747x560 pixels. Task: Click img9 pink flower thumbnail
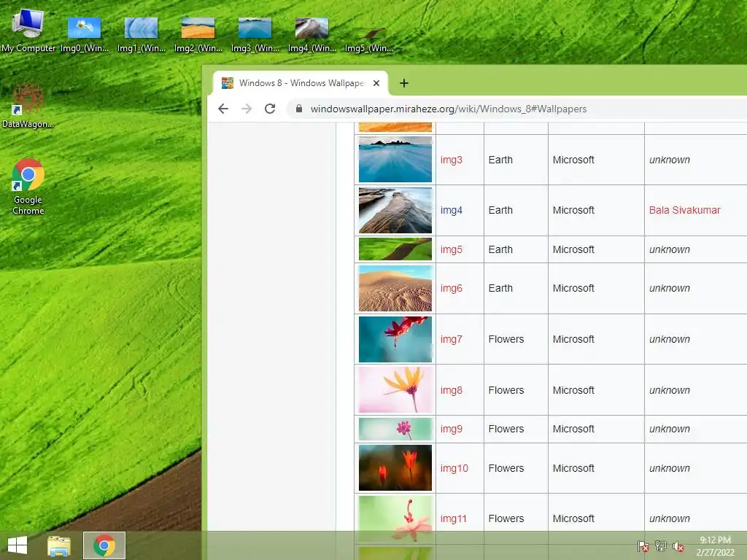pyautogui.click(x=395, y=429)
